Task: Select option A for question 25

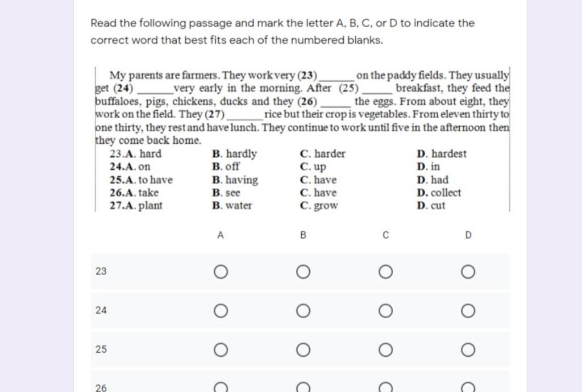Action: (x=221, y=350)
